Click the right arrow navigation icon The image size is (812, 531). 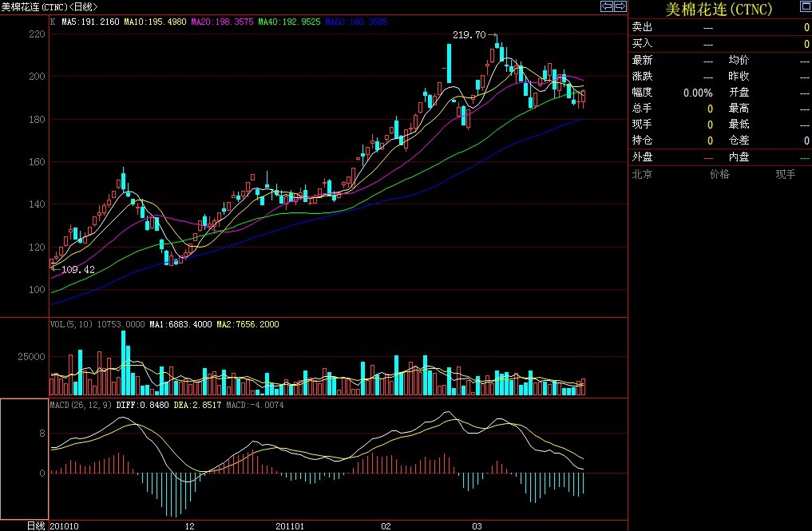tap(620, 6)
